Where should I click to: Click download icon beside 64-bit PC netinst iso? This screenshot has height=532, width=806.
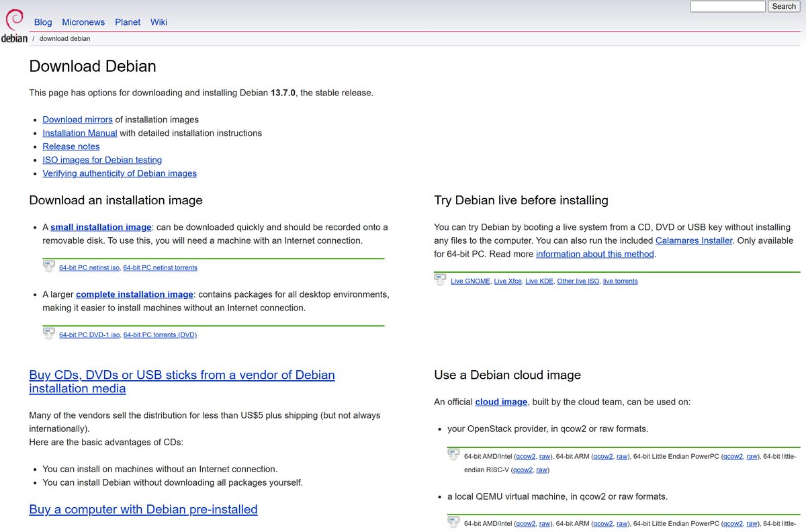click(49, 267)
